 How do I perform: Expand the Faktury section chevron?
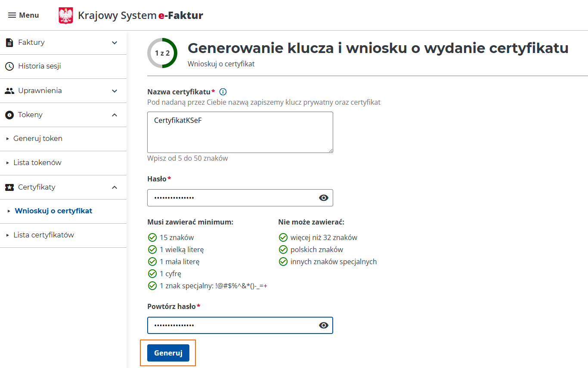(x=115, y=42)
